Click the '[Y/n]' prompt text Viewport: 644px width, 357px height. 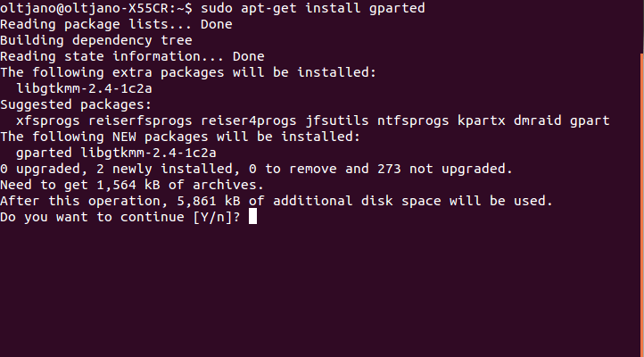coord(213,217)
